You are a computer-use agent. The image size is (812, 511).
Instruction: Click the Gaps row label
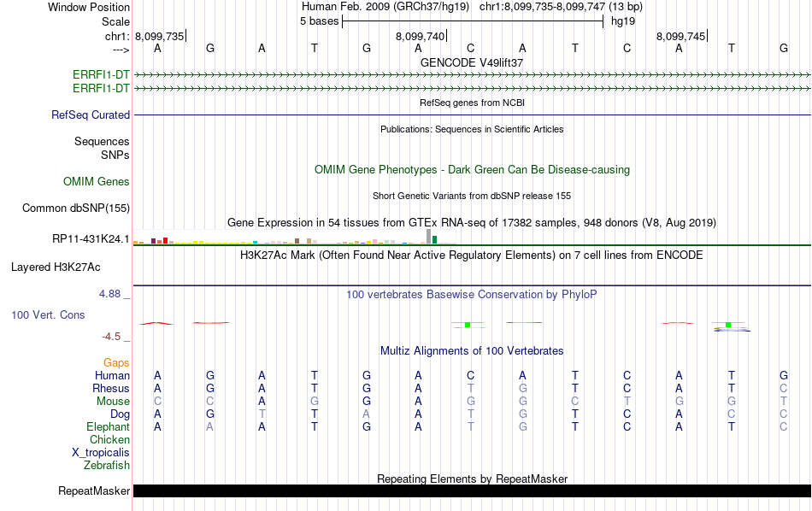[x=116, y=363]
